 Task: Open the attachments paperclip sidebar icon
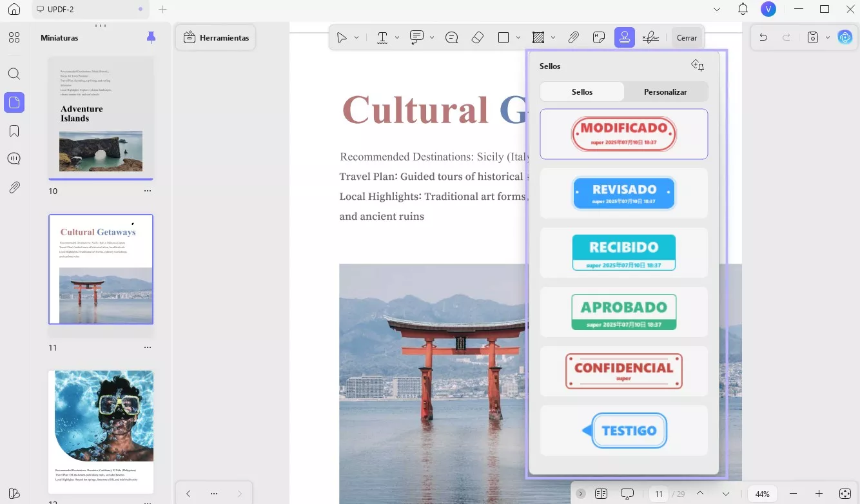coord(14,188)
